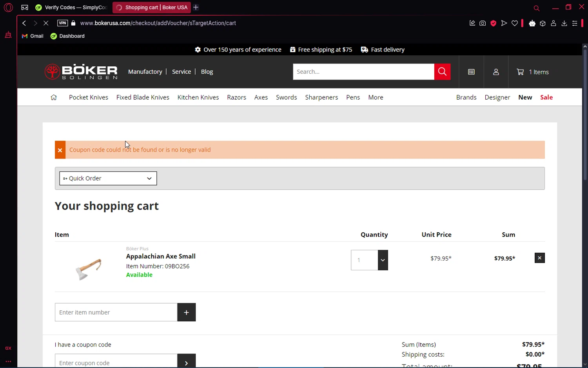The image size is (588, 368).
Task: Stop loading the page
Action: 46,23
